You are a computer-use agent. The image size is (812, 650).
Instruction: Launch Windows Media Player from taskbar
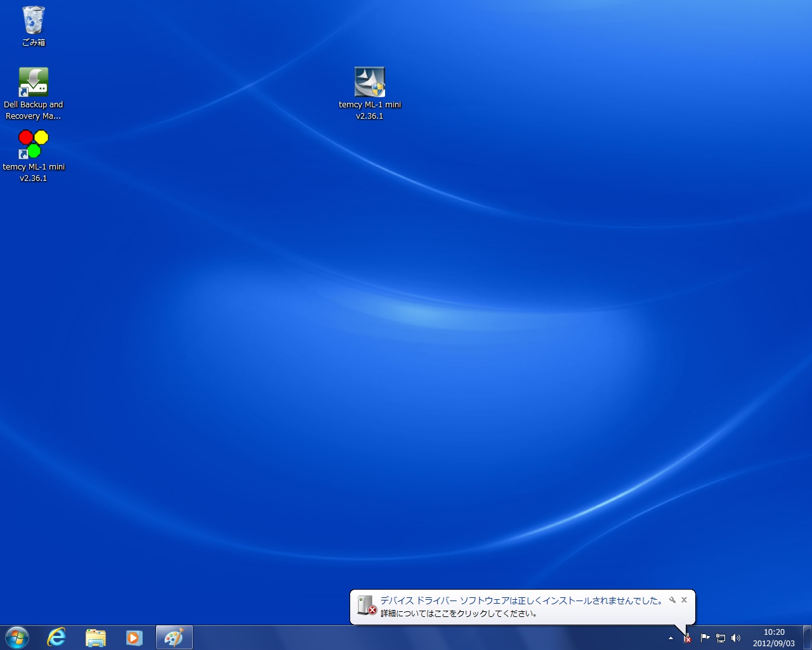(134, 637)
